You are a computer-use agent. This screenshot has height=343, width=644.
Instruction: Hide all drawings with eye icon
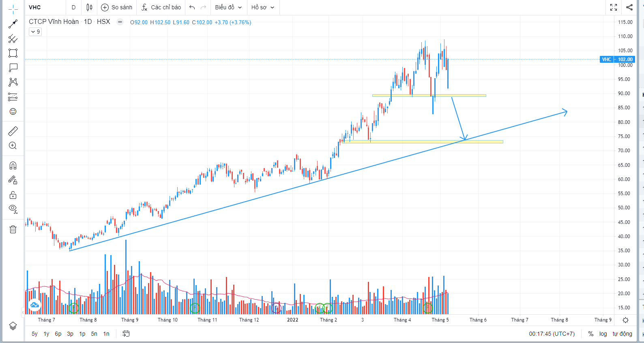coord(13,209)
